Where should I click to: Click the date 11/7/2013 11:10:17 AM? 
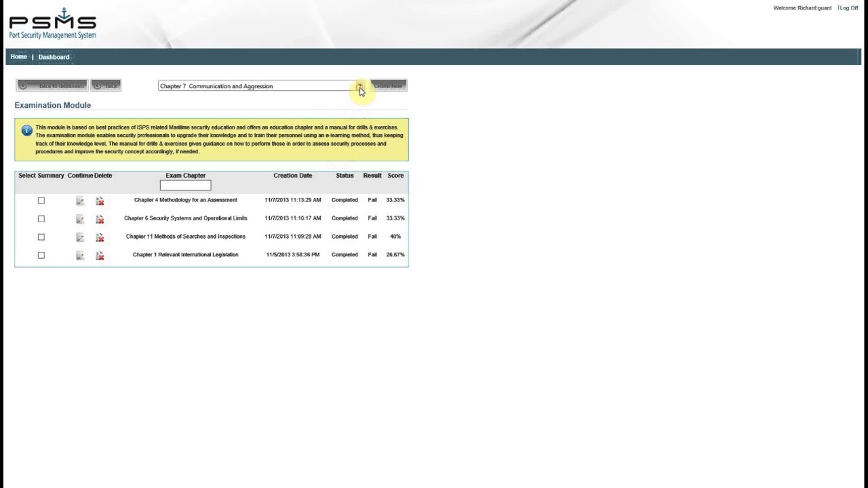click(x=293, y=218)
